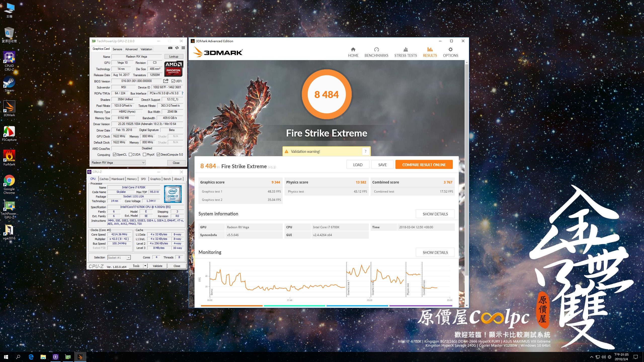Click bus interface question mark in GPU-Z
Viewport: 644px width, 362px height.
tap(182, 93)
